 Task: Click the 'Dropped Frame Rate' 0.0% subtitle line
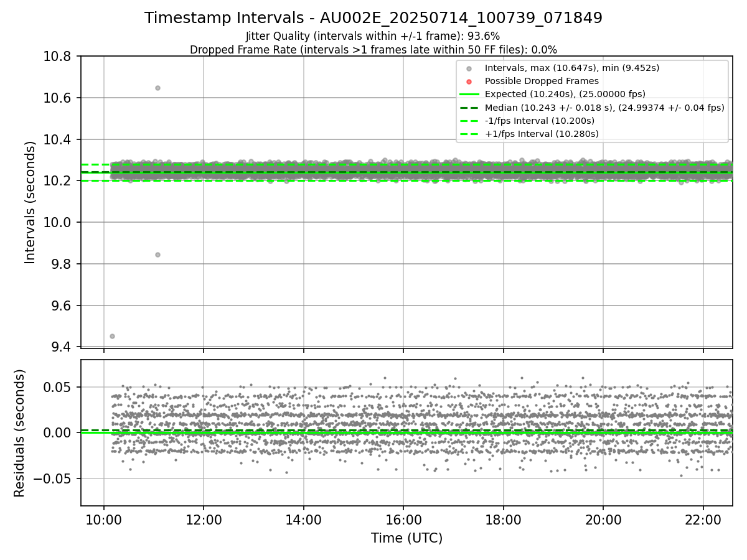(x=374, y=49)
